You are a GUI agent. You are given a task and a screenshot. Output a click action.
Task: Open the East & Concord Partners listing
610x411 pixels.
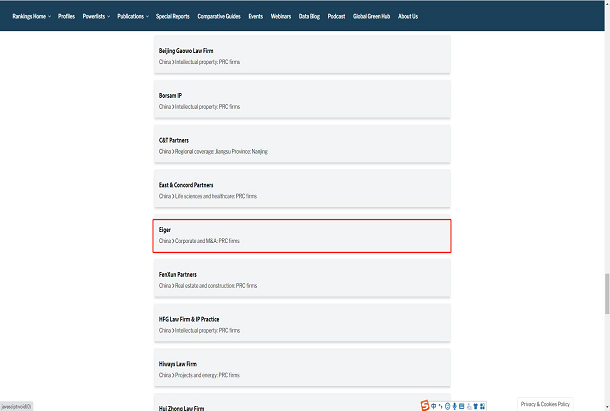pos(302,189)
